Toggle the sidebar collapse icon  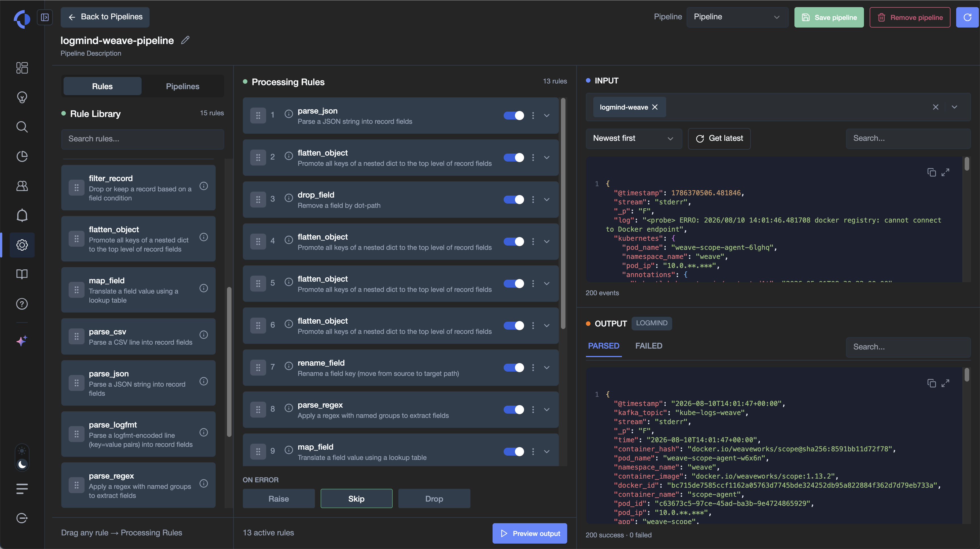[45, 17]
